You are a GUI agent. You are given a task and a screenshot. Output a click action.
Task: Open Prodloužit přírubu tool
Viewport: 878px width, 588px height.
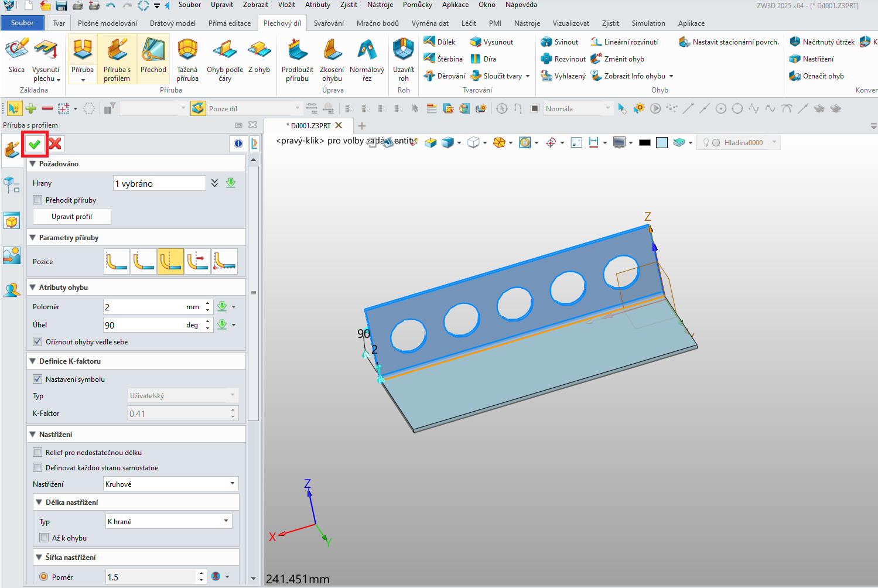[298, 60]
